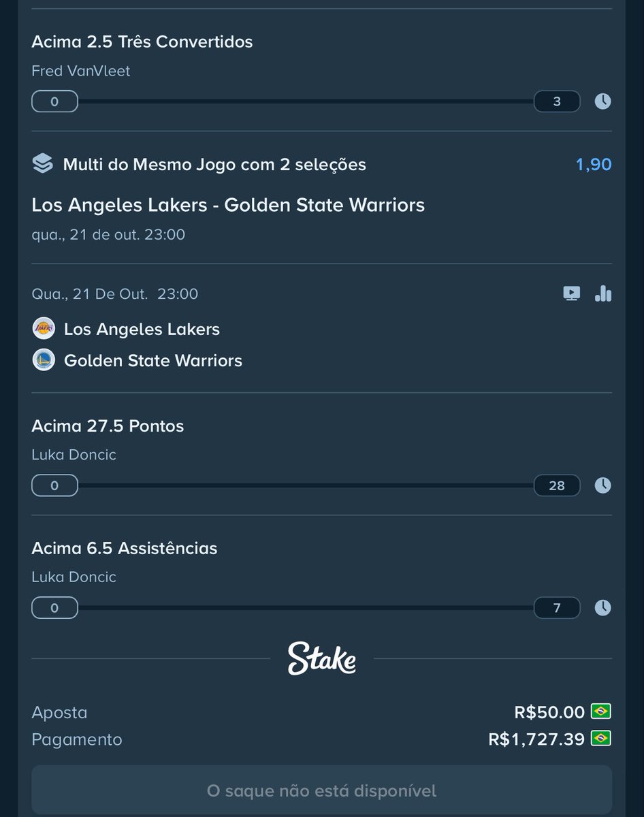Click the clock icon beside Fred VanVleet's bet
Screen dimensions: 644x817
pyautogui.click(x=602, y=101)
